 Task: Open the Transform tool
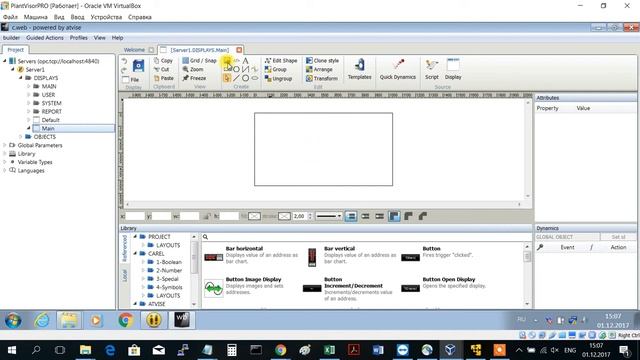point(322,78)
